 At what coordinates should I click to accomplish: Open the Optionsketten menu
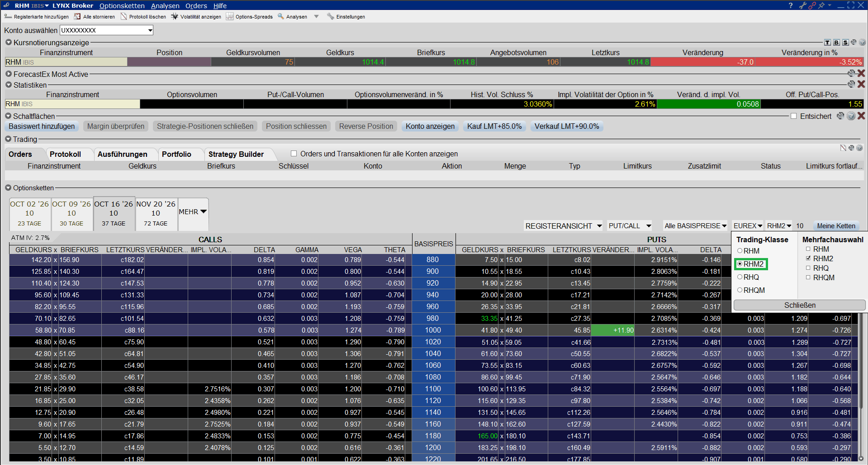[x=122, y=5]
